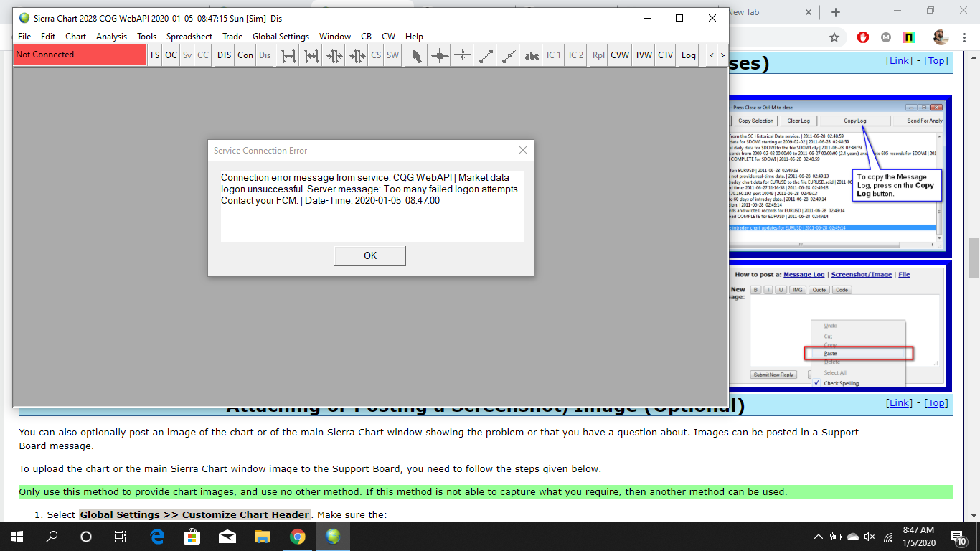This screenshot has height=551, width=980.
Task: Open a new Chrome tab with plus button
Action: coord(836,12)
